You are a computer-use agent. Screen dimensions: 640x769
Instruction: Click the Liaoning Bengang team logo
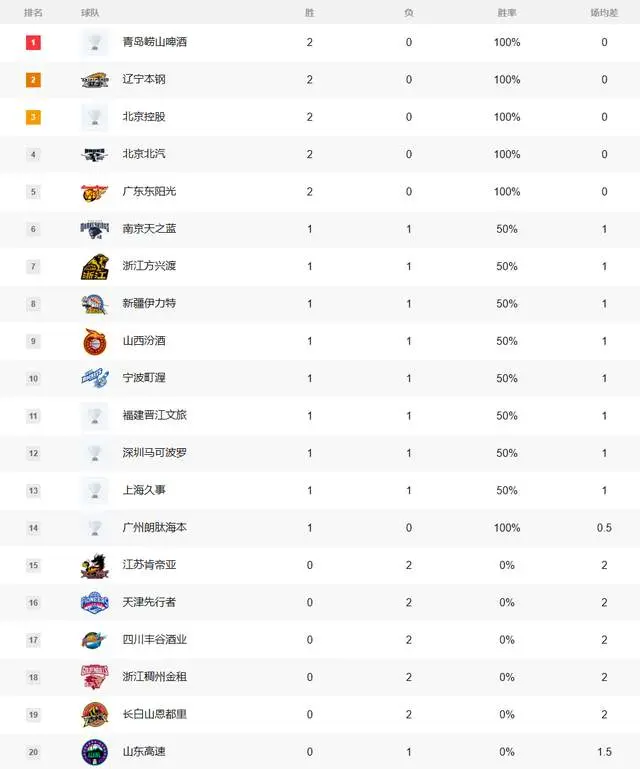pyautogui.click(x=94, y=80)
